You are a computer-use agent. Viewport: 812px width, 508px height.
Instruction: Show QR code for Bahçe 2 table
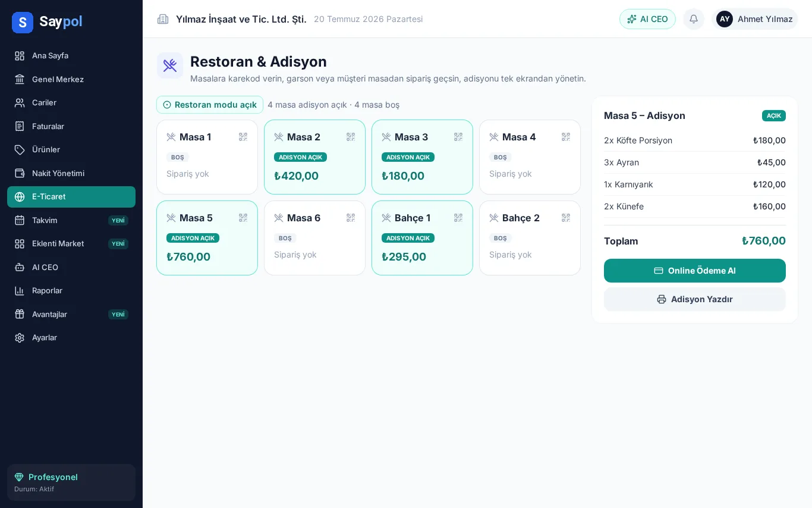coord(566,218)
